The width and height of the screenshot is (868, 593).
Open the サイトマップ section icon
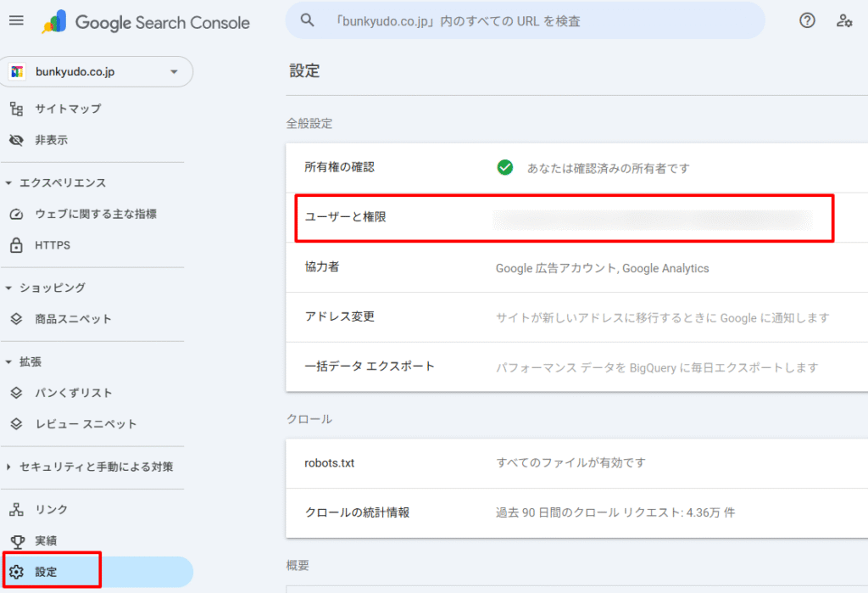[17, 109]
